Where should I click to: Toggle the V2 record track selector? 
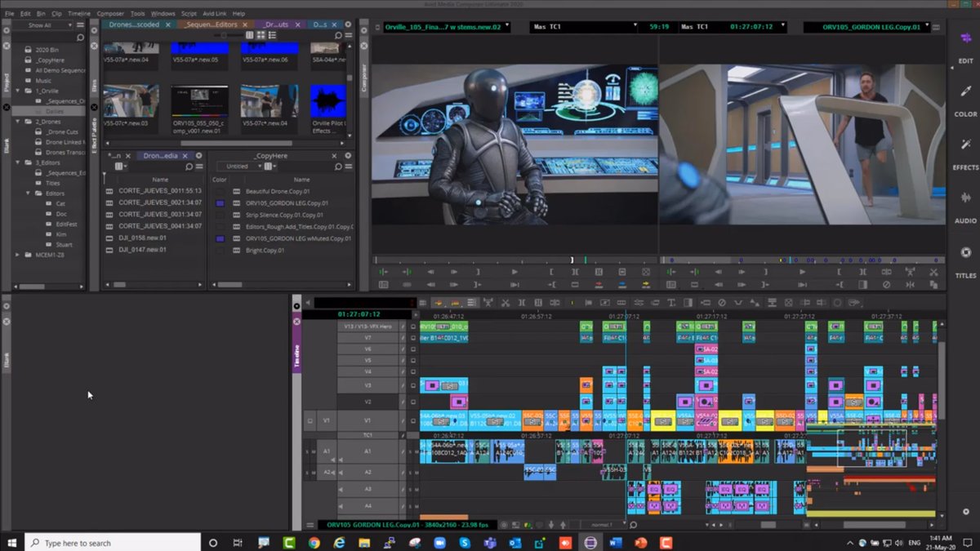click(x=367, y=402)
